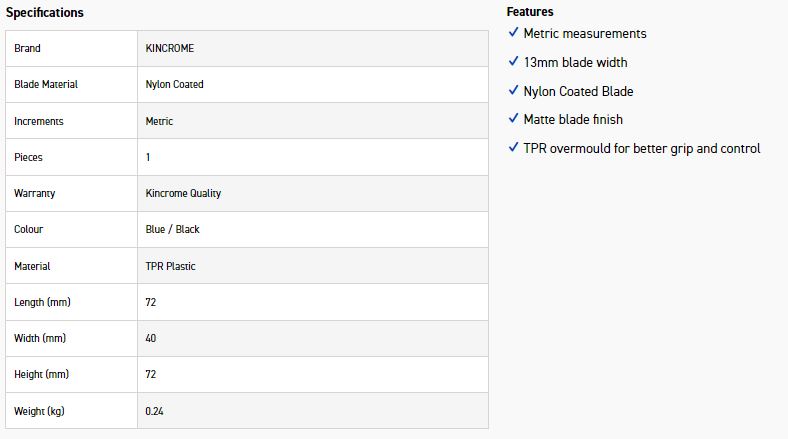Click the checkmark beside Metric measurements
788x439 pixels.
[513, 33]
